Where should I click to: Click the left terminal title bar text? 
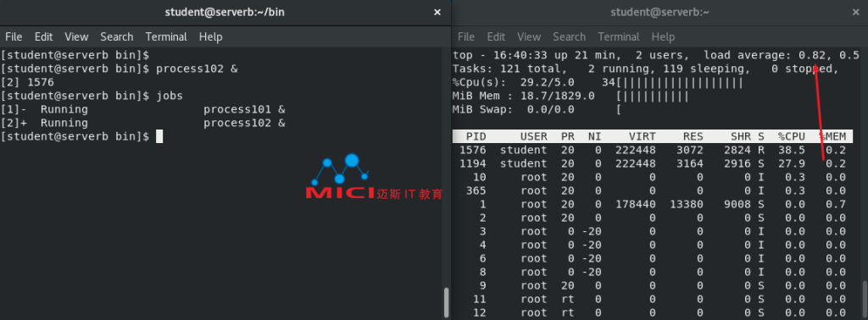tap(225, 12)
